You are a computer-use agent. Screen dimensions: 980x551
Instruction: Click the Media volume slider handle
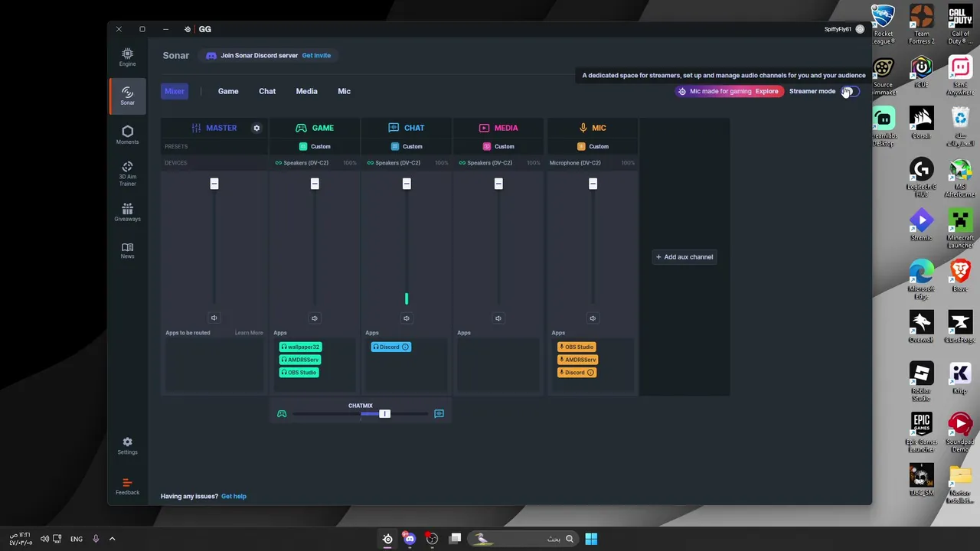(x=498, y=184)
